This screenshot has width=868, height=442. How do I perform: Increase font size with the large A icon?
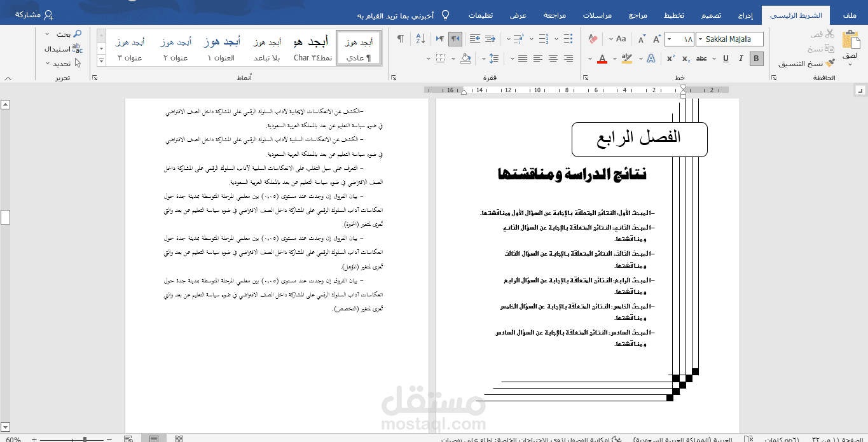pyautogui.click(x=658, y=39)
